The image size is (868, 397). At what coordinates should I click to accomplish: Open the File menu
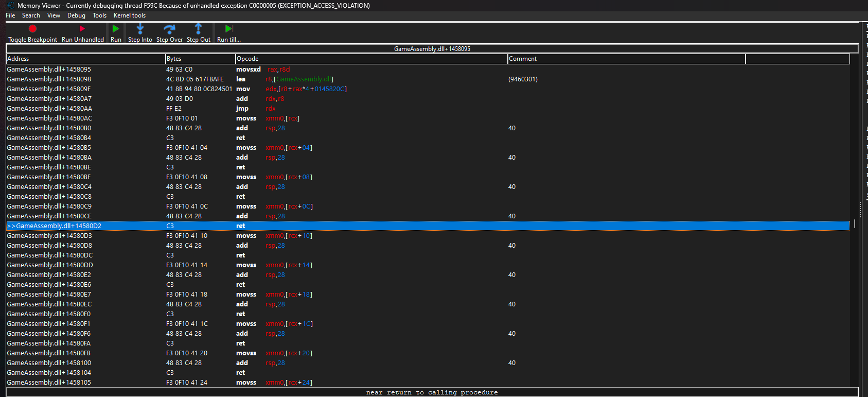[10, 15]
